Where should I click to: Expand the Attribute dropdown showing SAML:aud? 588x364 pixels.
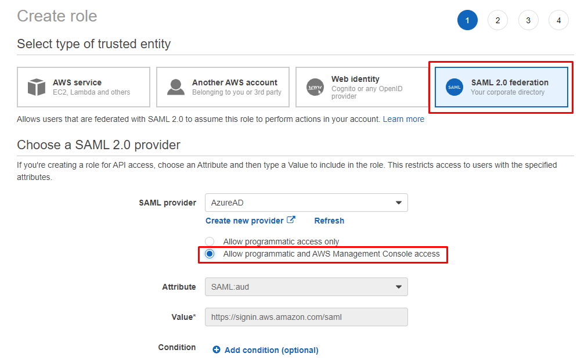306,287
